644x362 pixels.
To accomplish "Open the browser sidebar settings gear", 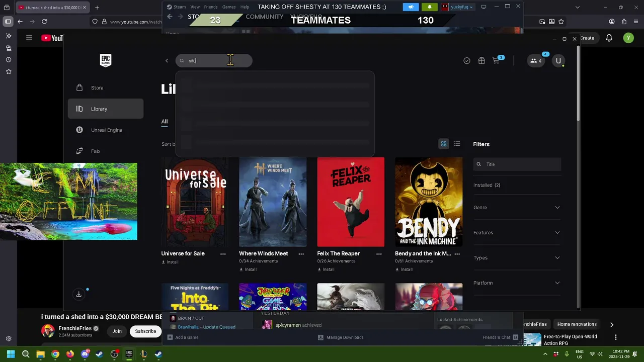I will pos(9,339).
